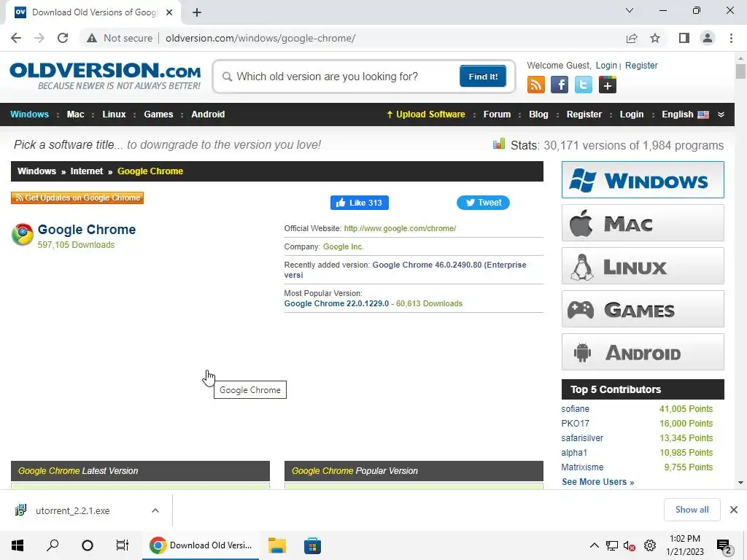Click the Games controller sidebar banner

click(x=643, y=309)
